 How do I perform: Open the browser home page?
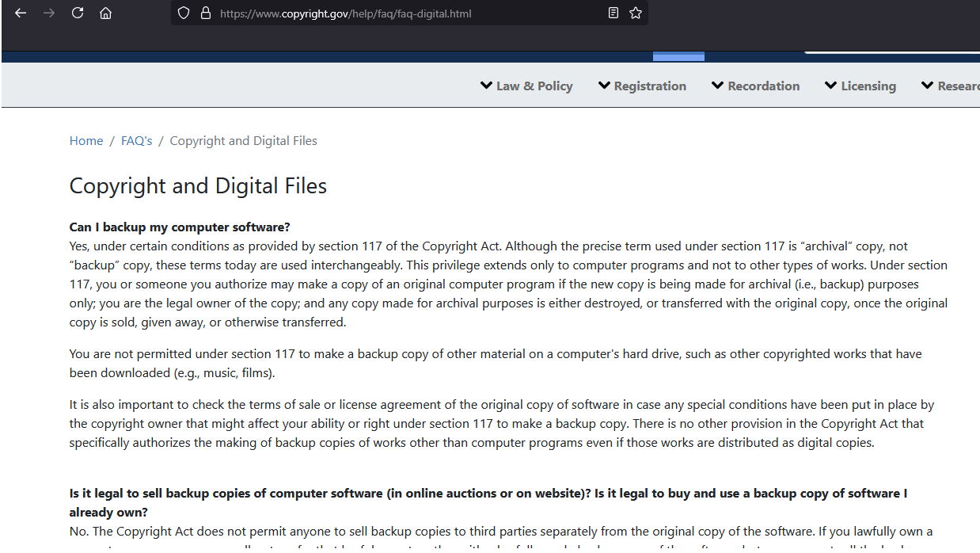tap(105, 13)
